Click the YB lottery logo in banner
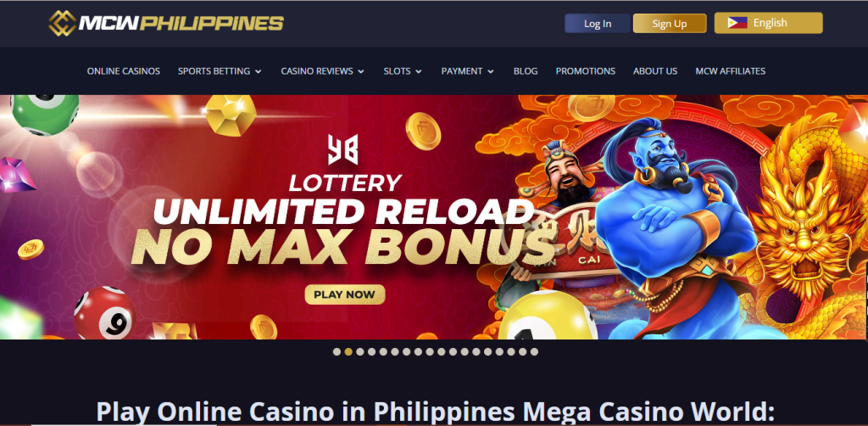Screen dimensions: 868x426 [x=342, y=149]
